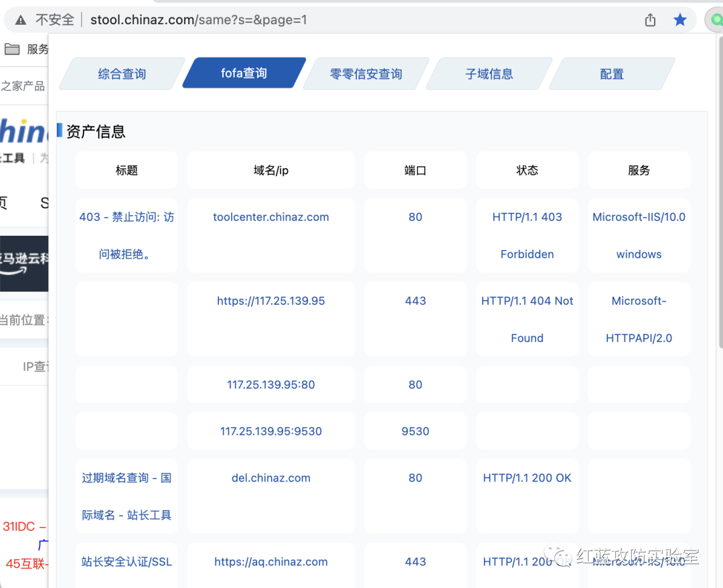Image resolution: width=723 pixels, height=588 pixels.
Task: Switch to the 配置 tab
Action: [x=611, y=74]
